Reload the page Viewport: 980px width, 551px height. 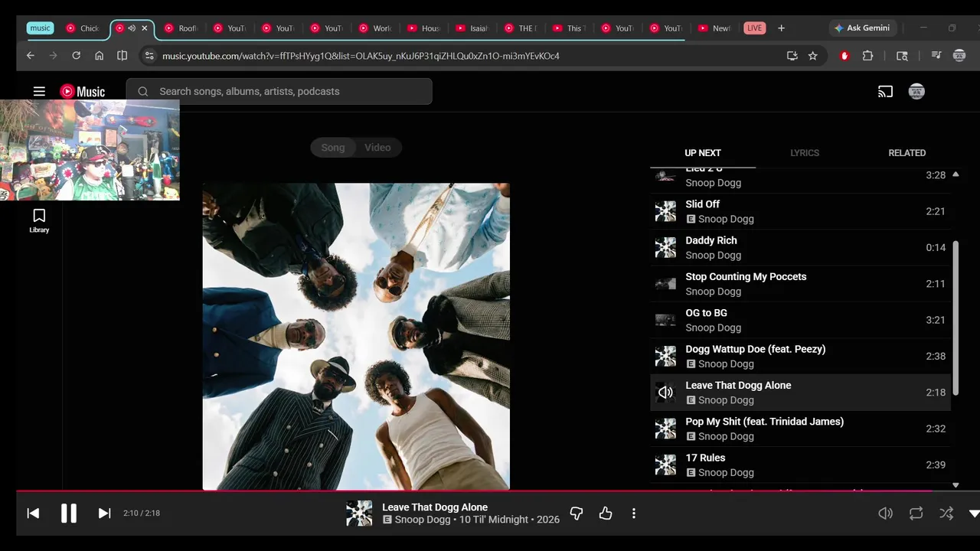pyautogui.click(x=76, y=56)
